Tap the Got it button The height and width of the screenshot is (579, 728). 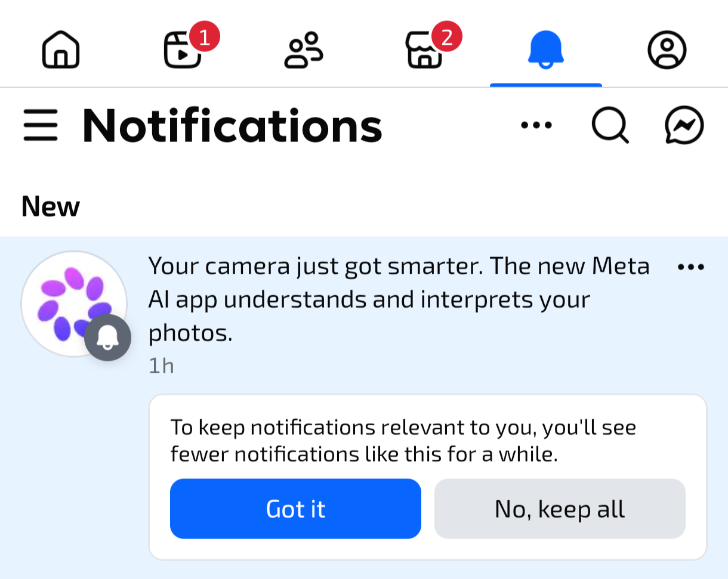295,509
